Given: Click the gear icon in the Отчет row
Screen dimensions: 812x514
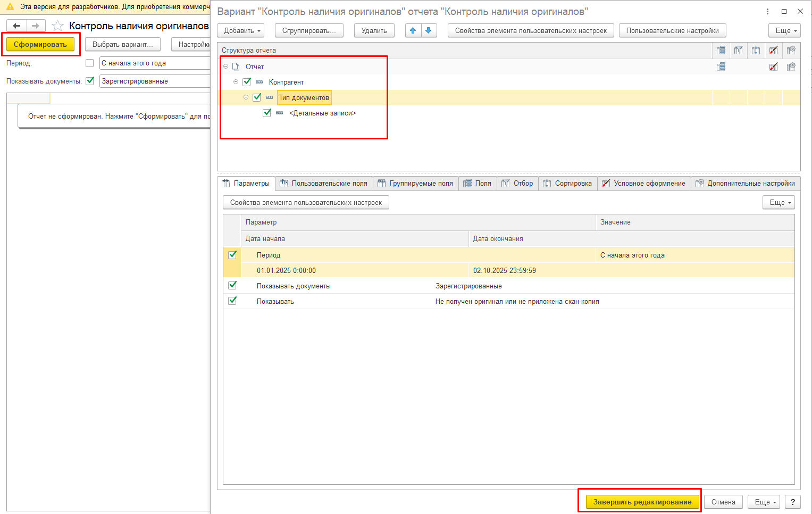Looking at the screenshot, I should tap(791, 67).
